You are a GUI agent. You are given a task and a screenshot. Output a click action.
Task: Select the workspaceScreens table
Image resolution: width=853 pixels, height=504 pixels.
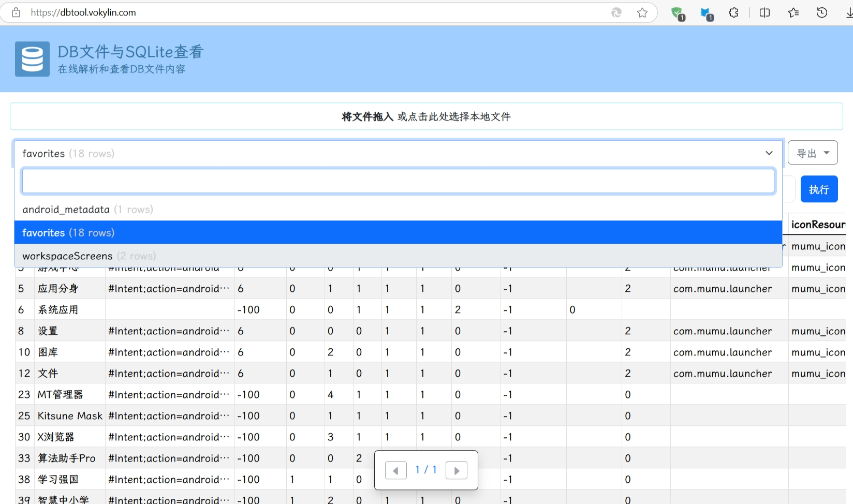click(89, 255)
